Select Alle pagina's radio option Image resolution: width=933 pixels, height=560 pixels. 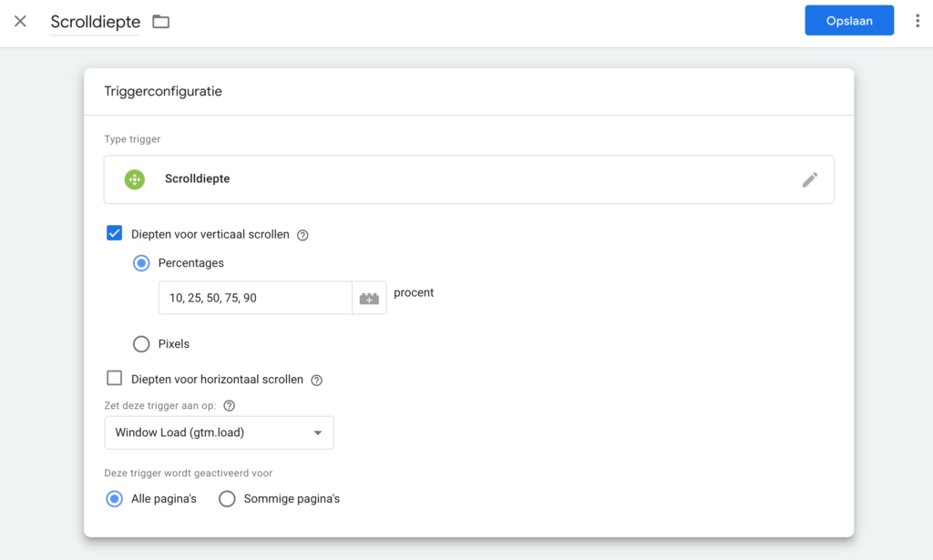tap(115, 499)
